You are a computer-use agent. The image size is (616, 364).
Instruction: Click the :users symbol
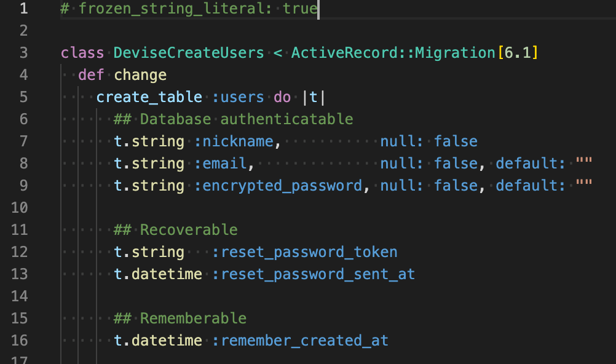238,97
